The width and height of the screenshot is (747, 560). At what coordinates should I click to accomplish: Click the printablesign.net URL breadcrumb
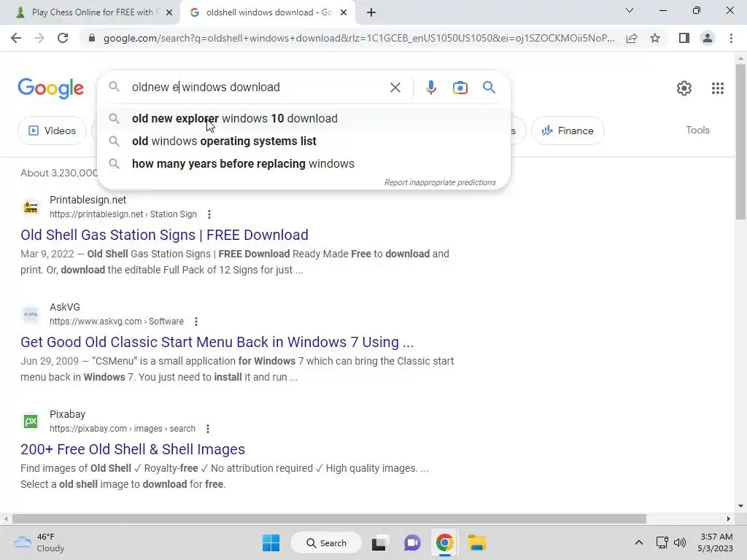[123, 214]
